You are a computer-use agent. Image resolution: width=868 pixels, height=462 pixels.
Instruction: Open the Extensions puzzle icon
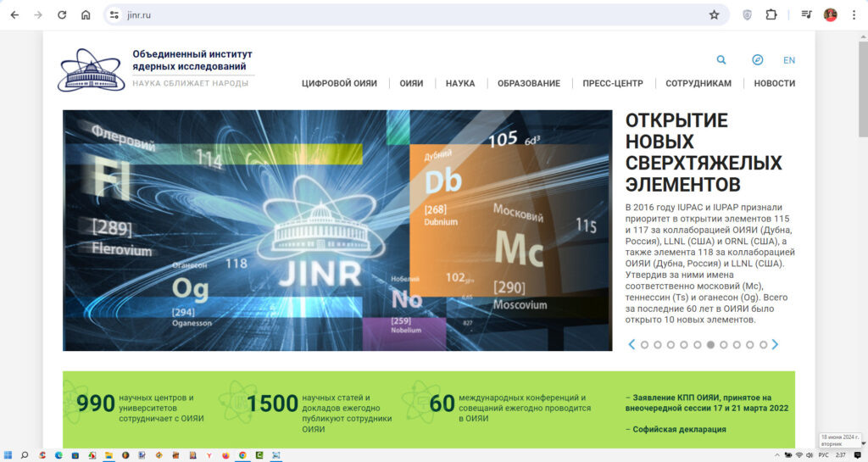click(x=771, y=15)
